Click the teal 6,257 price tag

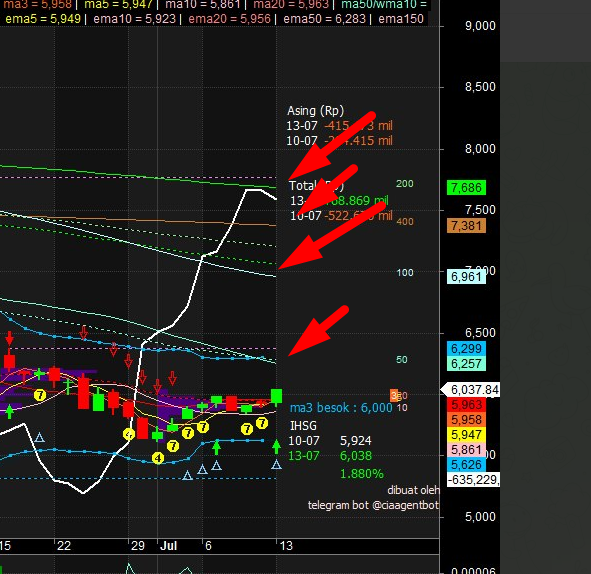(x=466, y=364)
